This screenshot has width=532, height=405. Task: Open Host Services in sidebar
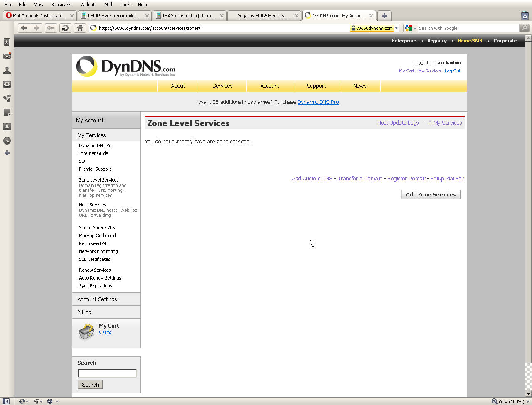point(93,205)
